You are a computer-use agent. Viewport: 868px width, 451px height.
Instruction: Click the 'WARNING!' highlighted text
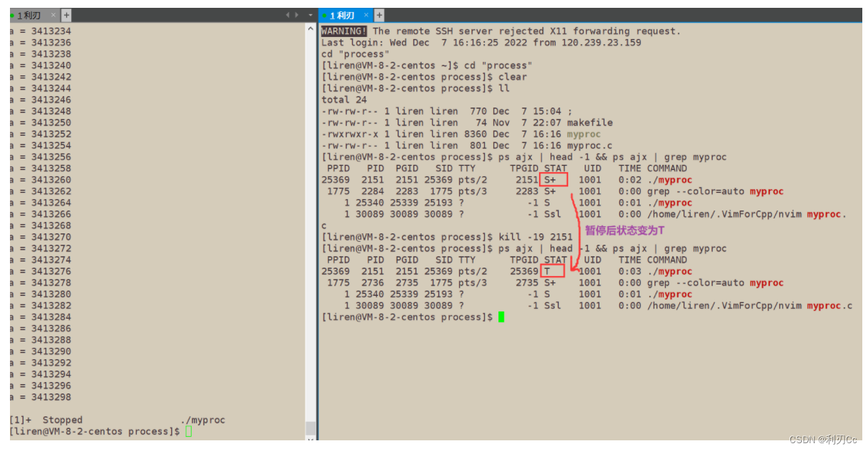tap(344, 31)
